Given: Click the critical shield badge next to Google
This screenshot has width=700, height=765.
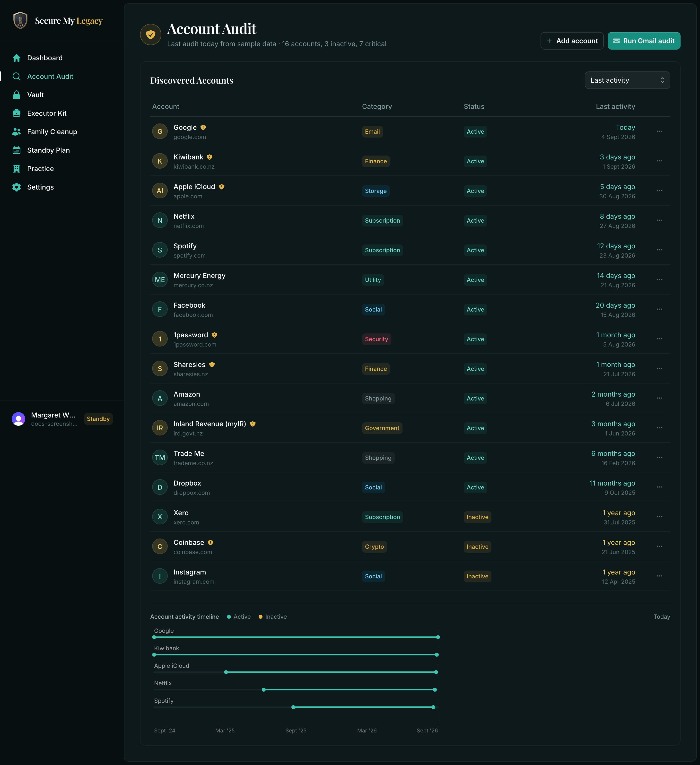Looking at the screenshot, I should coord(203,128).
